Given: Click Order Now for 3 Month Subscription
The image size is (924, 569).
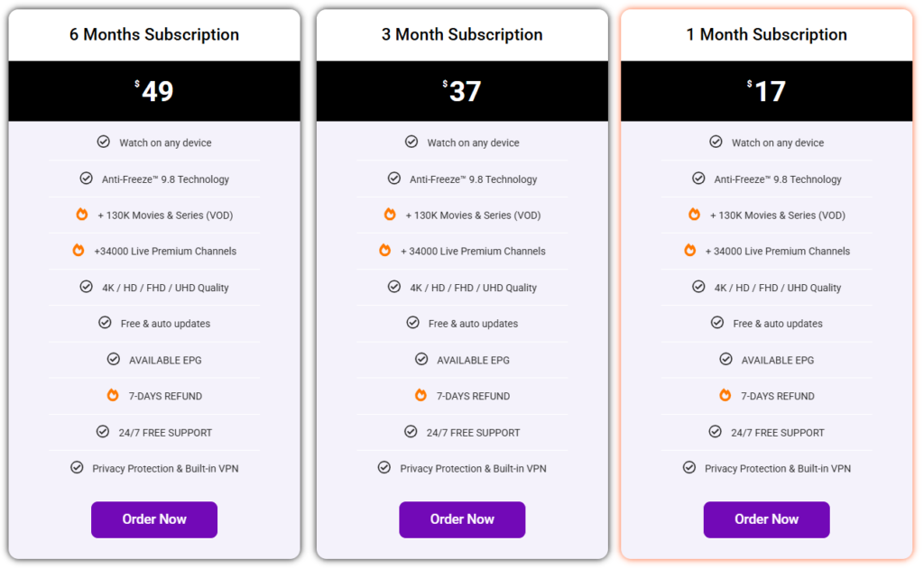Looking at the screenshot, I should [x=462, y=519].
